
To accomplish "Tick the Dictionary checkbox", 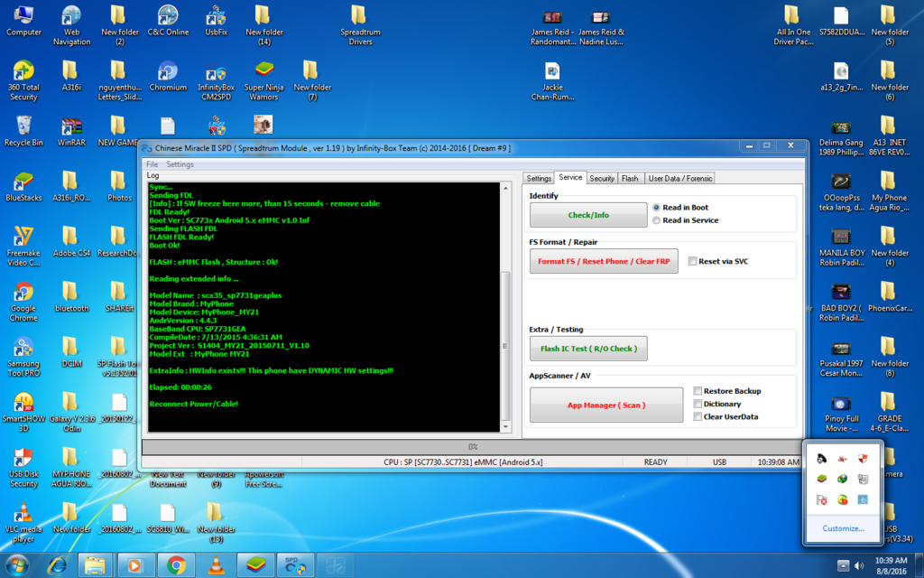I will 698,404.
